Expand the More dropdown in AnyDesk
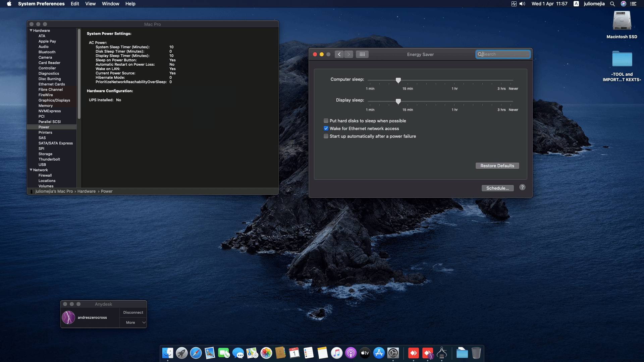 click(133, 322)
